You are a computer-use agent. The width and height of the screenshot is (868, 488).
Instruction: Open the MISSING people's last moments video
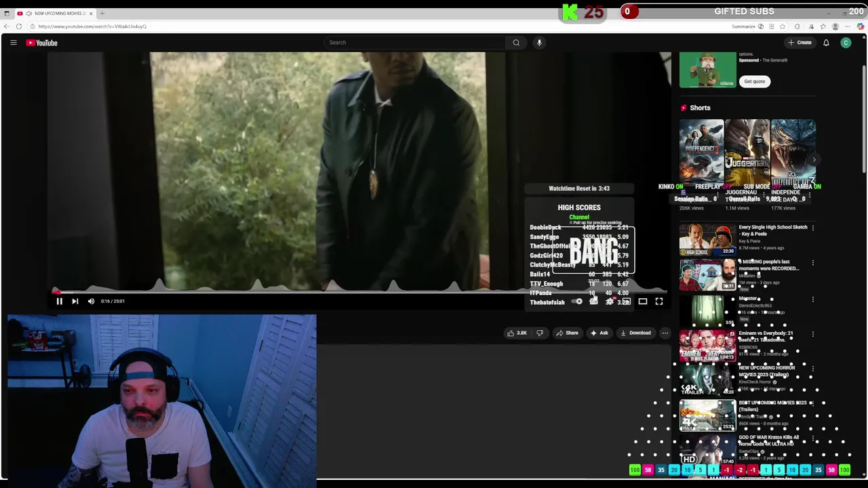coord(707,274)
